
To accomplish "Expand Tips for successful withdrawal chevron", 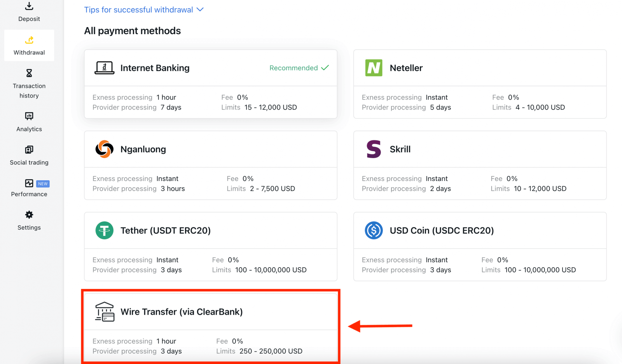I will pyautogui.click(x=200, y=10).
